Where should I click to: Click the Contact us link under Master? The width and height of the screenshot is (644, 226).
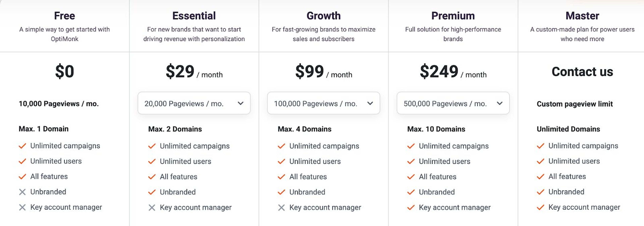(x=582, y=72)
